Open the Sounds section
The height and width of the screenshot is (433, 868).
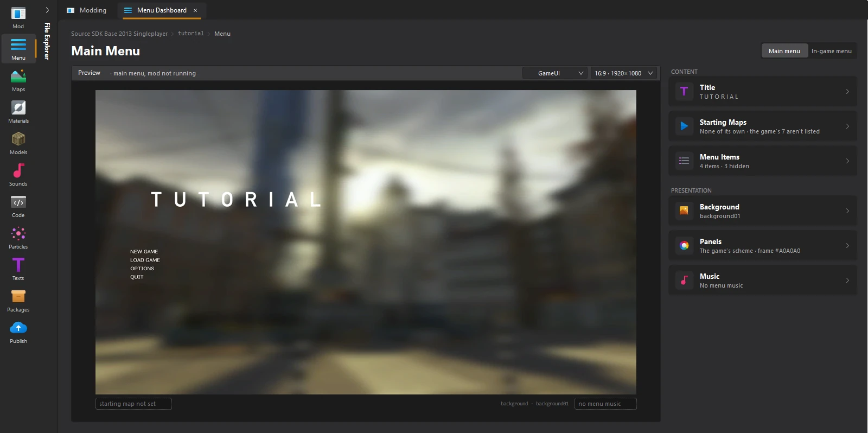click(18, 175)
